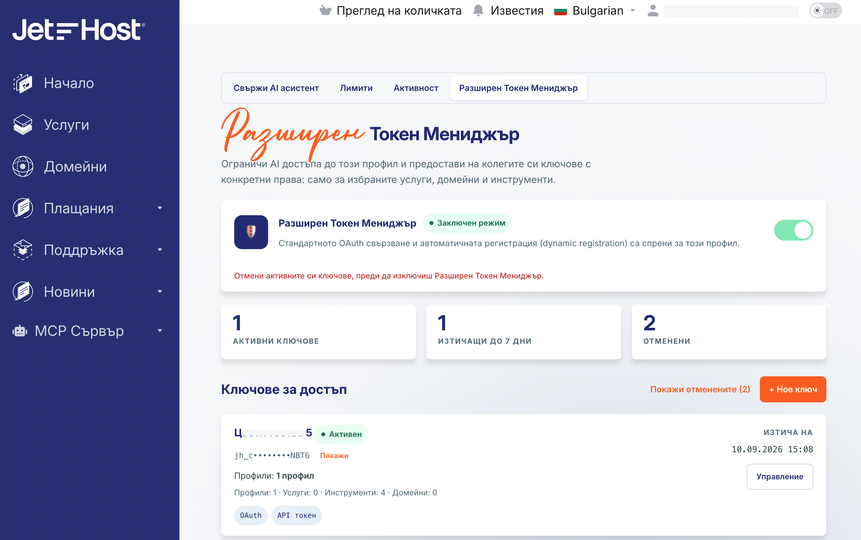Click the Профили: 1 профил text
This screenshot has width=861, height=540.
(274, 476)
